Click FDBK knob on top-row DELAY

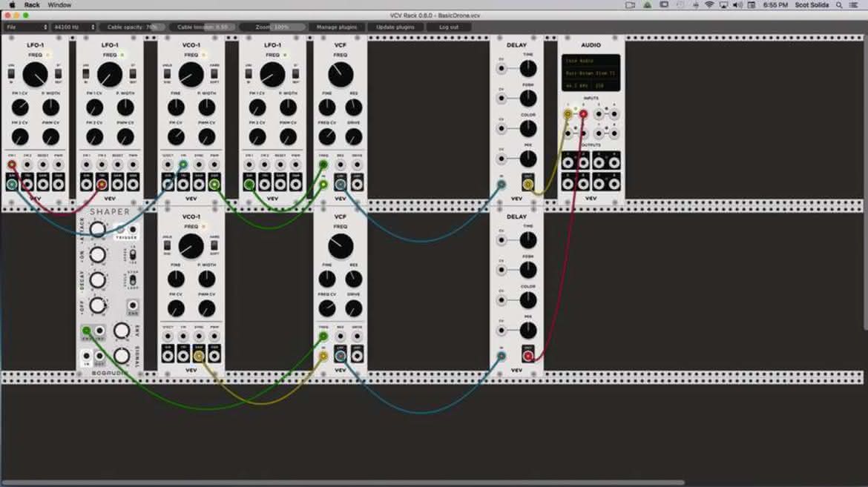pos(528,99)
